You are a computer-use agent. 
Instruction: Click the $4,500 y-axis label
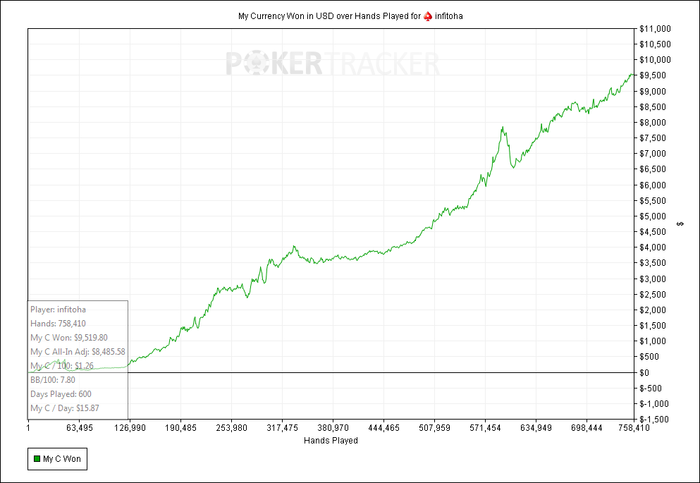653,232
